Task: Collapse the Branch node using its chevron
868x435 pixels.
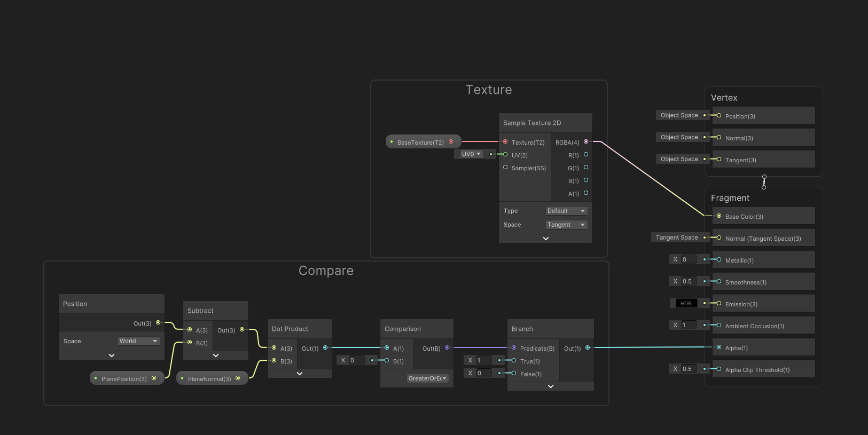Action: (x=550, y=386)
